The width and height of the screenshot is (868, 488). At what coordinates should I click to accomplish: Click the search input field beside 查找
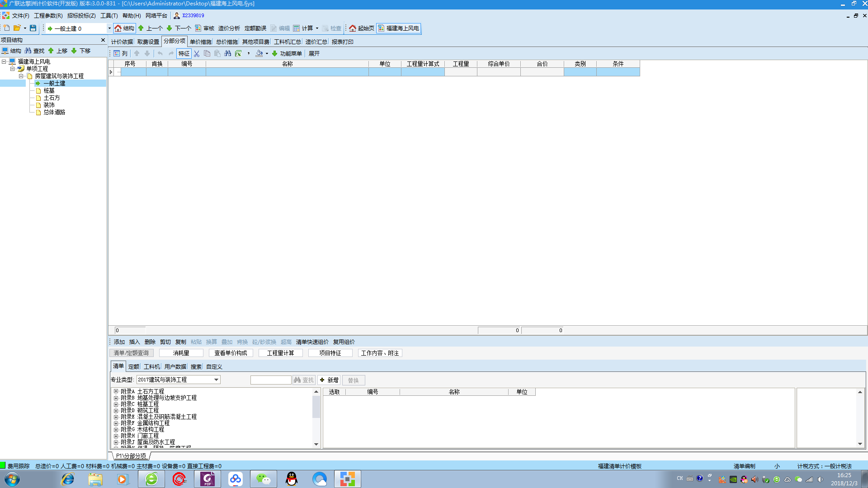tap(271, 380)
